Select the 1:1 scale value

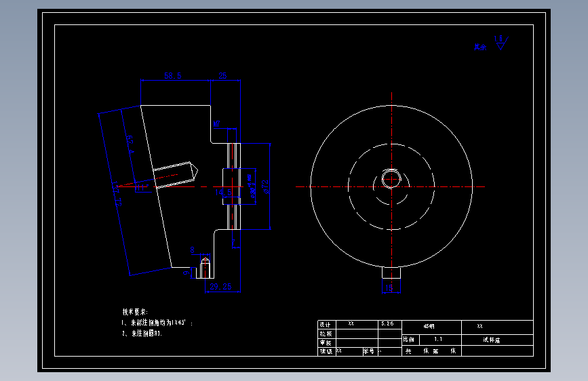click(438, 340)
